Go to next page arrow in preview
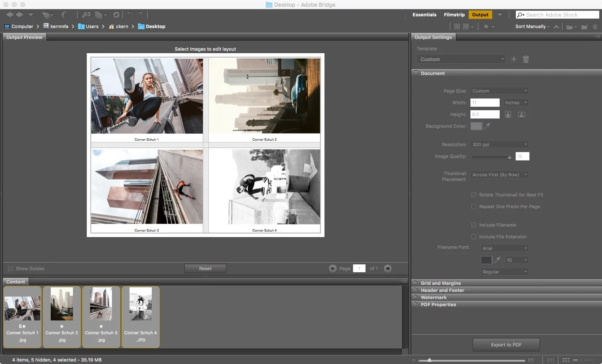Viewport: 602px width, 364px height. tap(388, 268)
